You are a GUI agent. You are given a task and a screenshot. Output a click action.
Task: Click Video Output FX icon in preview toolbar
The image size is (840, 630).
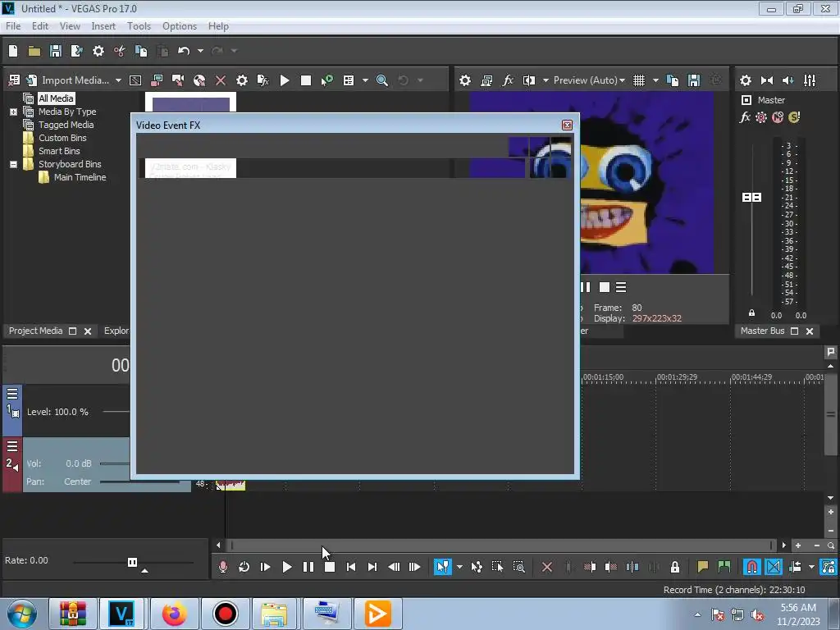tap(508, 80)
